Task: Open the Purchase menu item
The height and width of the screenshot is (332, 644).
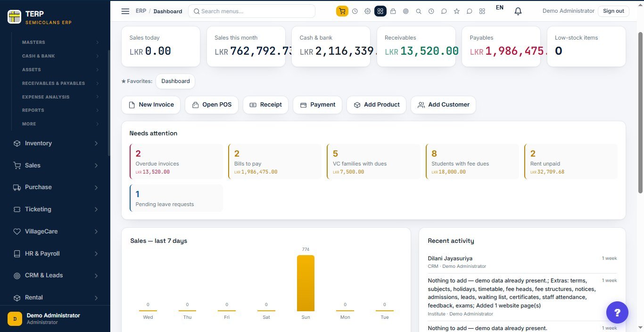Action: coord(56,187)
